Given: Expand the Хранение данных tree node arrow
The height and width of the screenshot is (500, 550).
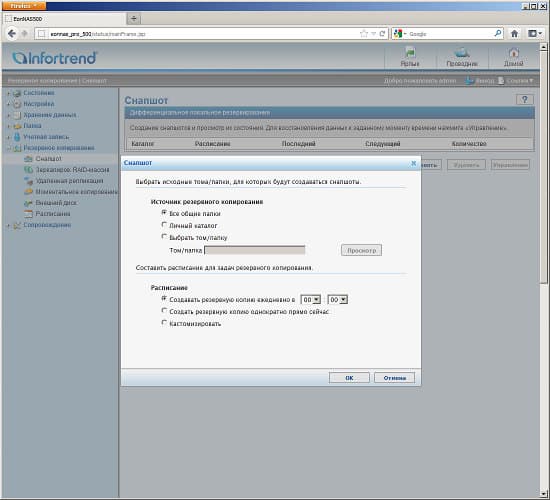Looking at the screenshot, I should tap(8, 115).
